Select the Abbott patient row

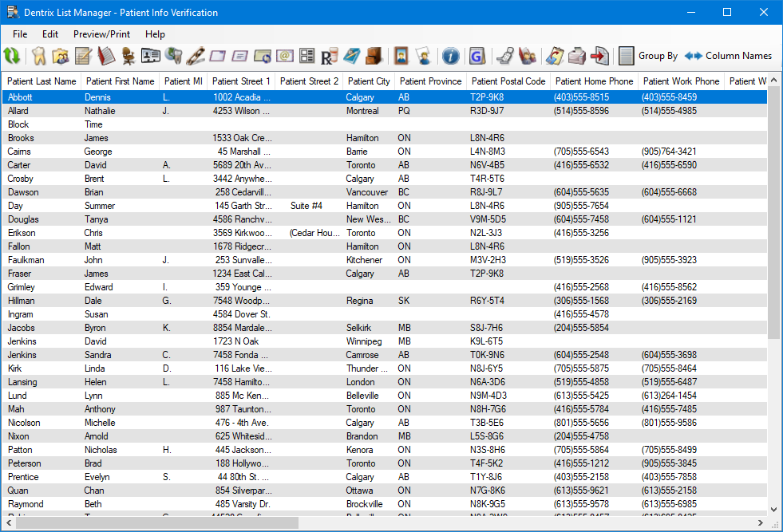385,97
